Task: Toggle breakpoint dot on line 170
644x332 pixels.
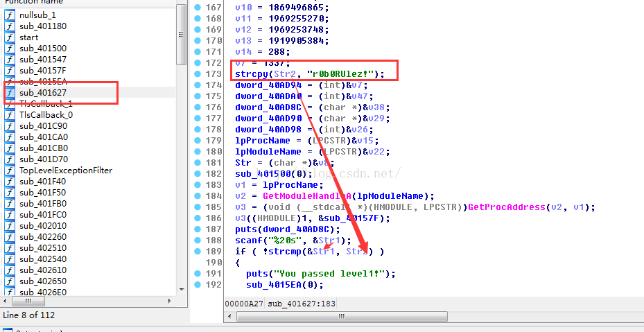Action: tap(198, 41)
